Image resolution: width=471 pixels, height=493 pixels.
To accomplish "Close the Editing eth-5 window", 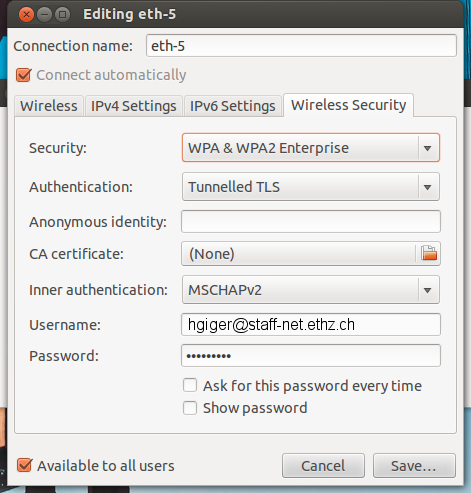I will pyautogui.click(x=26, y=15).
